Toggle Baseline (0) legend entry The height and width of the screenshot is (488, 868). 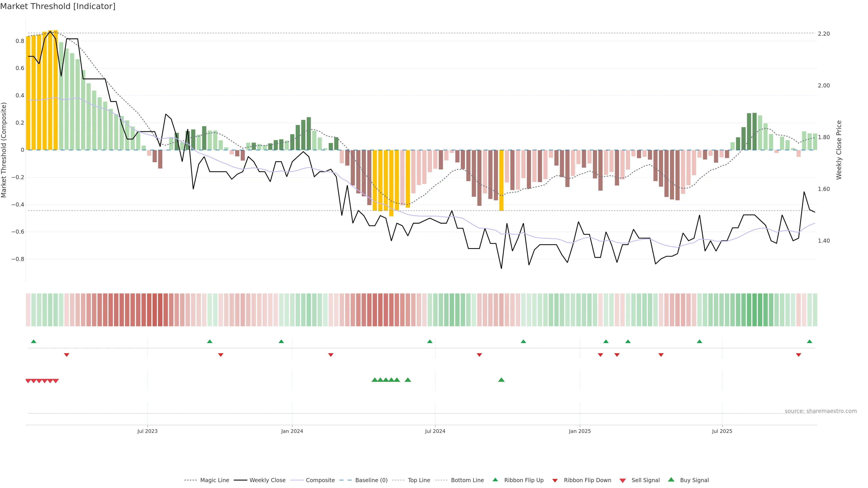tap(371, 480)
